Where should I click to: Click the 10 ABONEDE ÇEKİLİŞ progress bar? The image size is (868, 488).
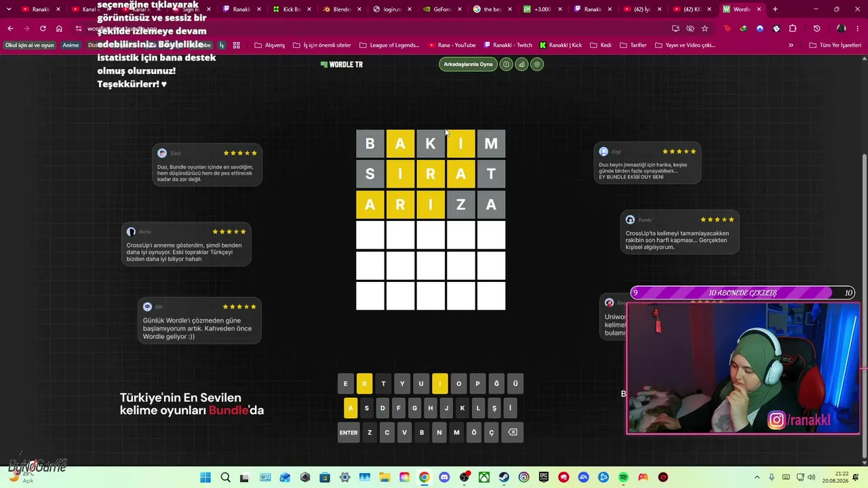(x=743, y=293)
